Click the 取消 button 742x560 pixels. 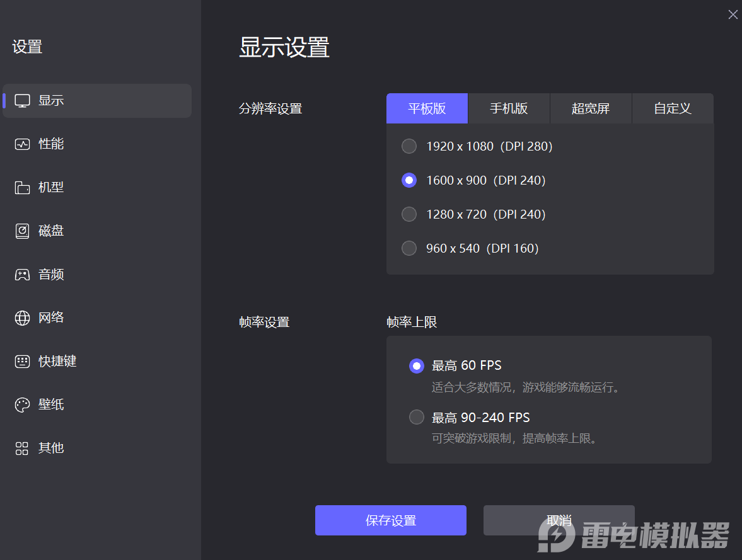click(559, 520)
